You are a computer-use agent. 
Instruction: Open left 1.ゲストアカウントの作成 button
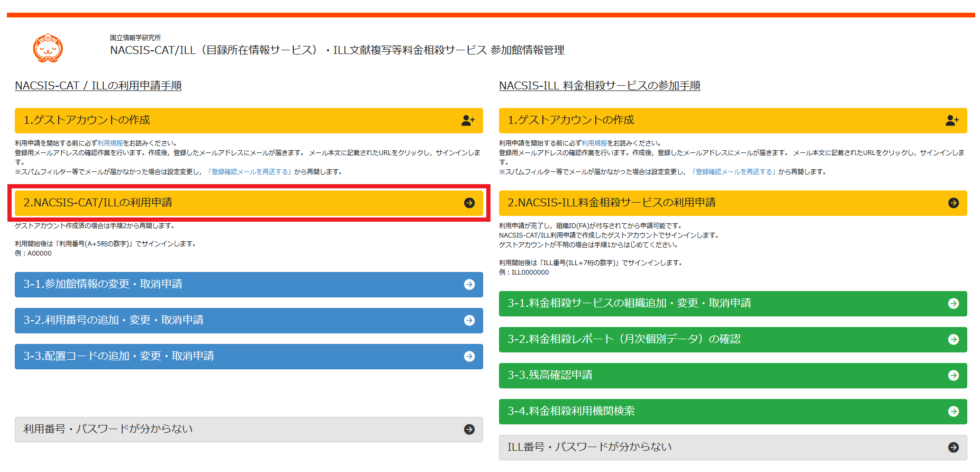[x=249, y=121]
